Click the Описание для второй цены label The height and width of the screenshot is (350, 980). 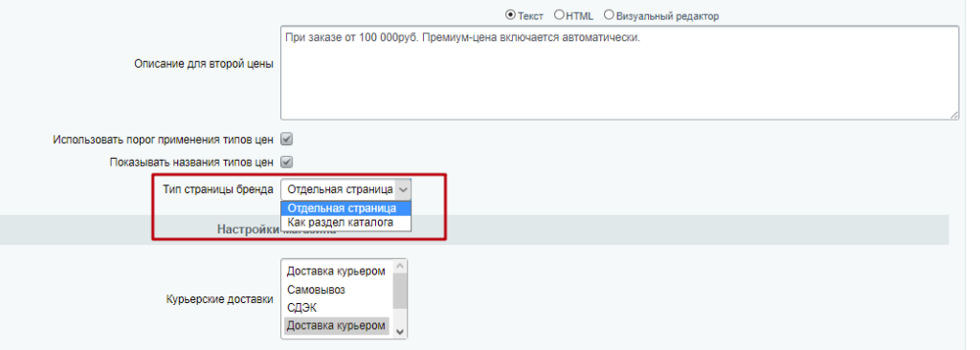(204, 64)
